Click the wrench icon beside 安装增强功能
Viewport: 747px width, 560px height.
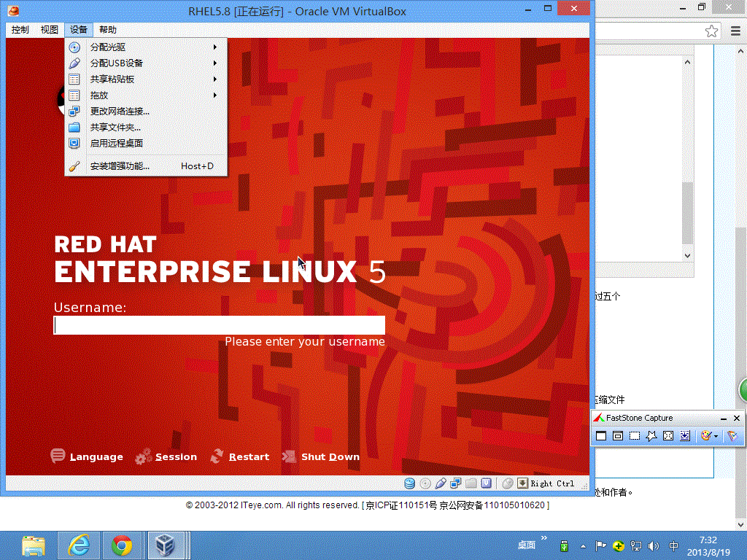74,166
